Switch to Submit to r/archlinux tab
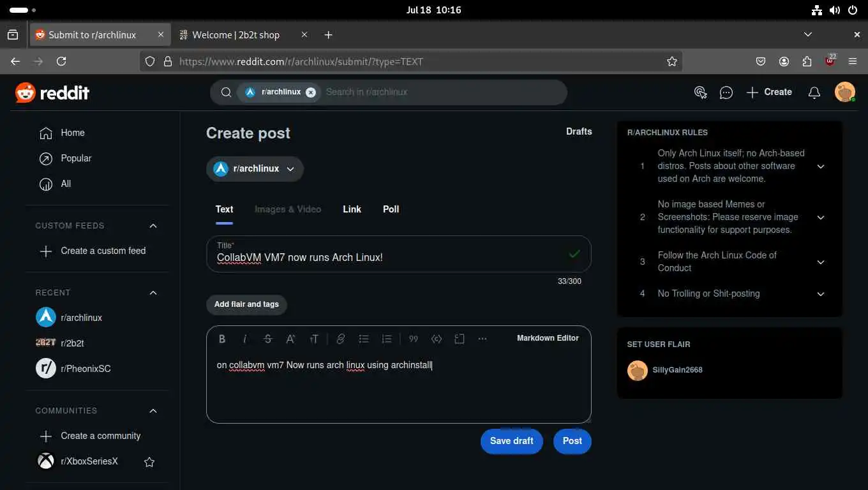Screen dimensions: 868x490 (x=100, y=34)
